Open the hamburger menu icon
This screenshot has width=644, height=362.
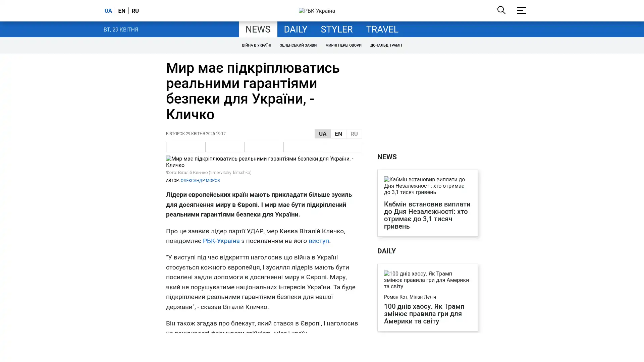click(x=521, y=10)
